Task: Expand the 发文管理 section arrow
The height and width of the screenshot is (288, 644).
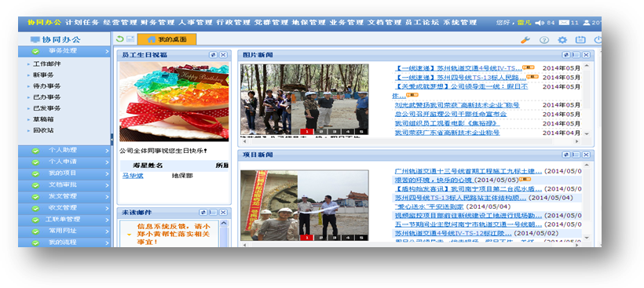Action: click(x=107, y=196)
